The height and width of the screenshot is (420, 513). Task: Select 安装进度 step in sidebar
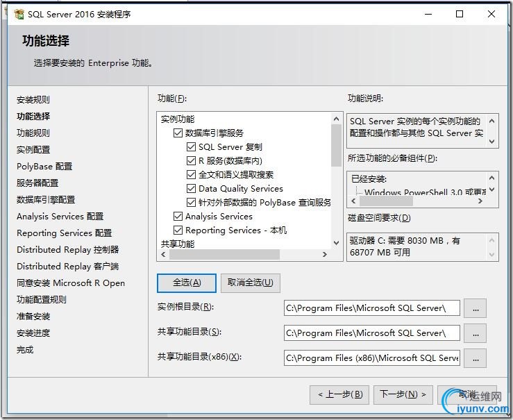point(33,333)
